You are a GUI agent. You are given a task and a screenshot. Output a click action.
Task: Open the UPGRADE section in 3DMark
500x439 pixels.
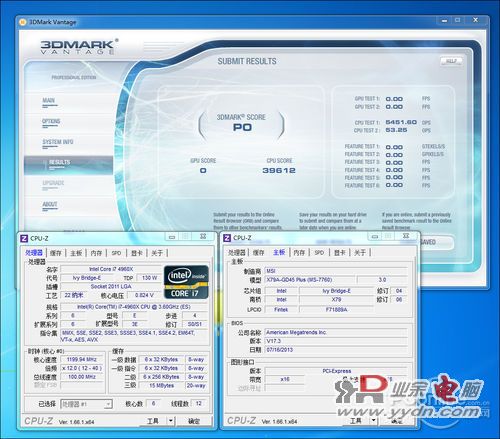53,183
